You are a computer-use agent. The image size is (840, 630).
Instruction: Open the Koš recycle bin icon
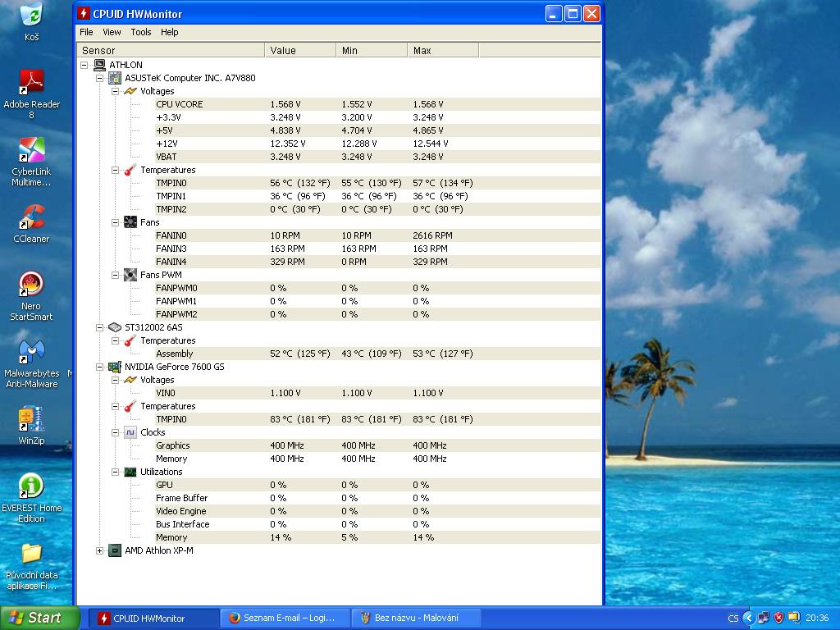pos(31,16)
